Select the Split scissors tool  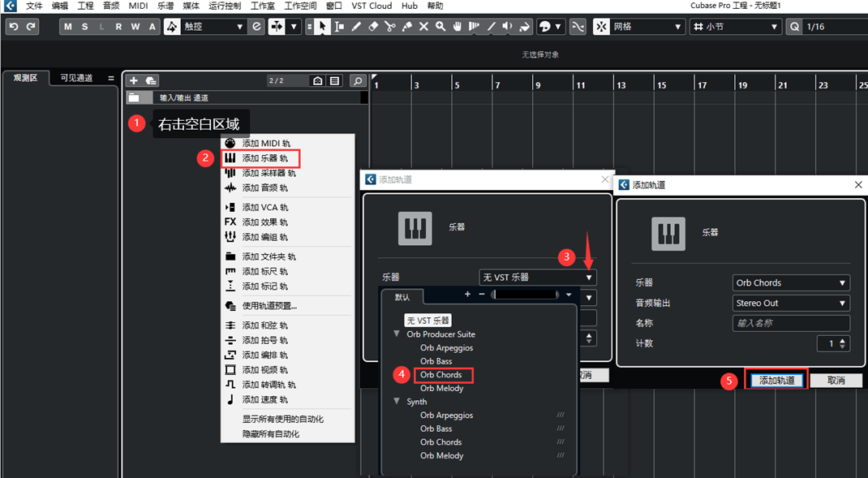click(x=390, y=27)
